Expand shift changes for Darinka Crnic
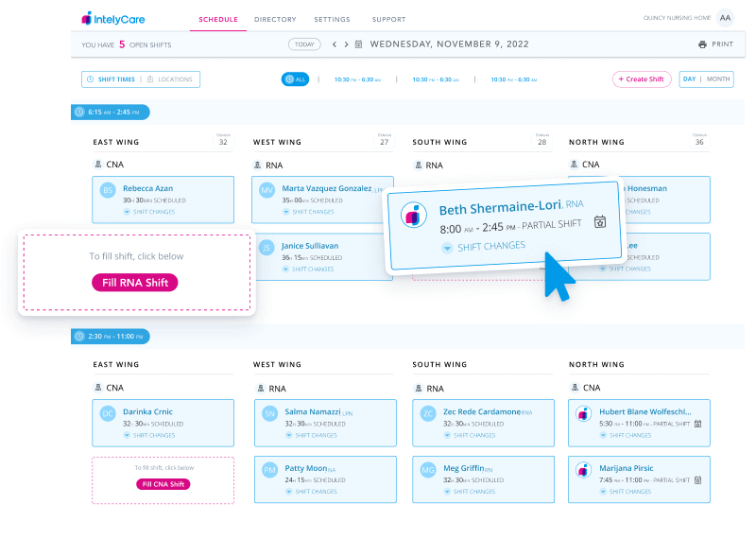The image size is (756, 539). tap(151, 436)
